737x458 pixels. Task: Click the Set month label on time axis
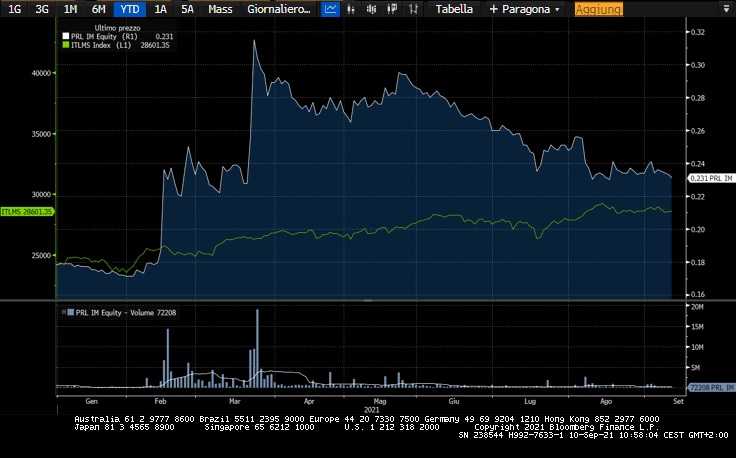tap(678, 401)
